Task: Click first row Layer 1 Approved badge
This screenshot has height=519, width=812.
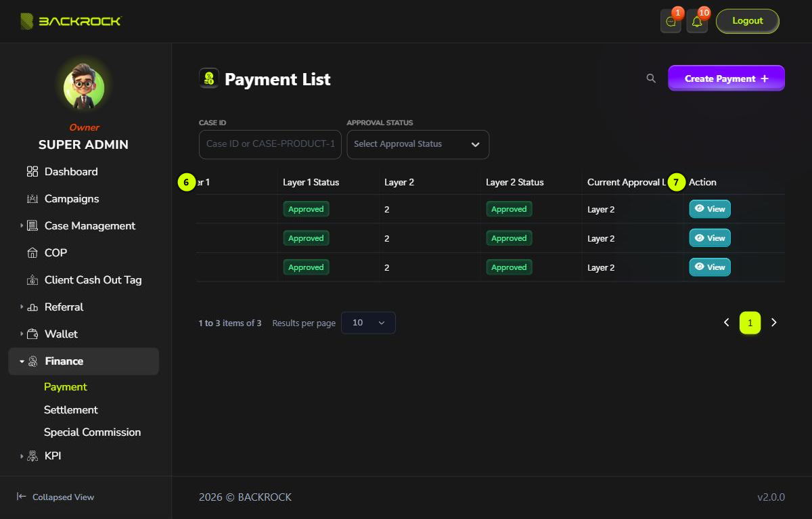Action: pyautogui.click(x=306, y=209)
